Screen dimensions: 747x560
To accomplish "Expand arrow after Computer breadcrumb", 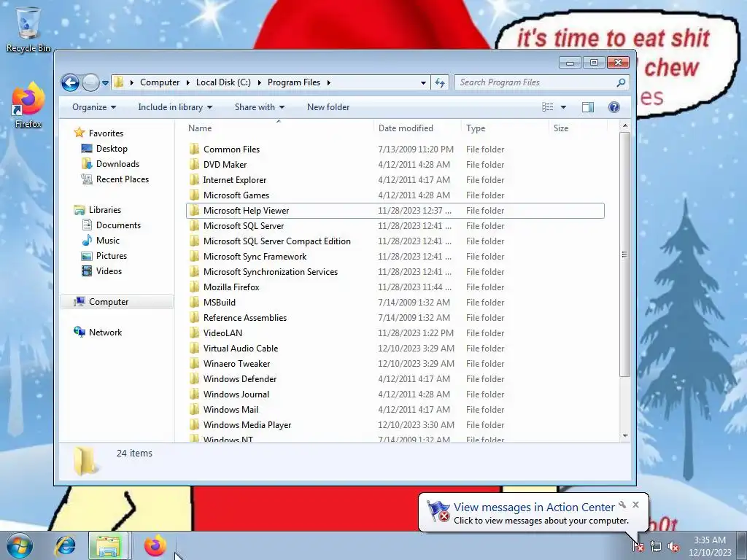I will click(x=187, y=83).
